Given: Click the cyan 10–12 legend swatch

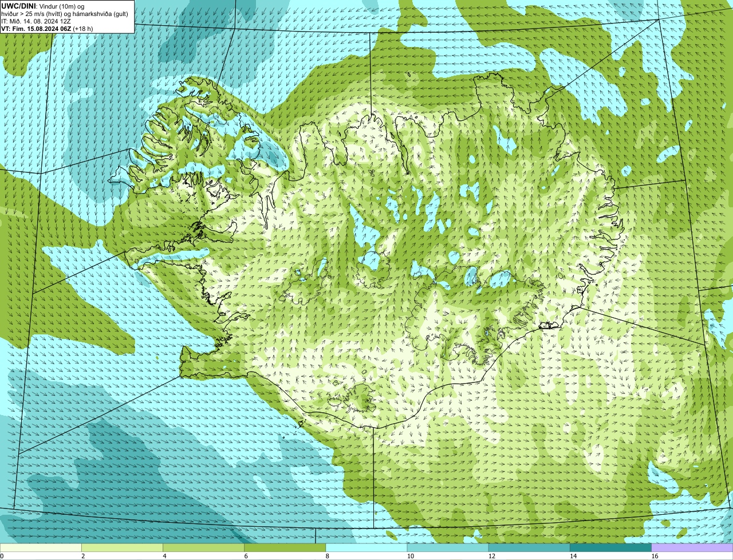Looking at the screenshot, I should (448, 548).
